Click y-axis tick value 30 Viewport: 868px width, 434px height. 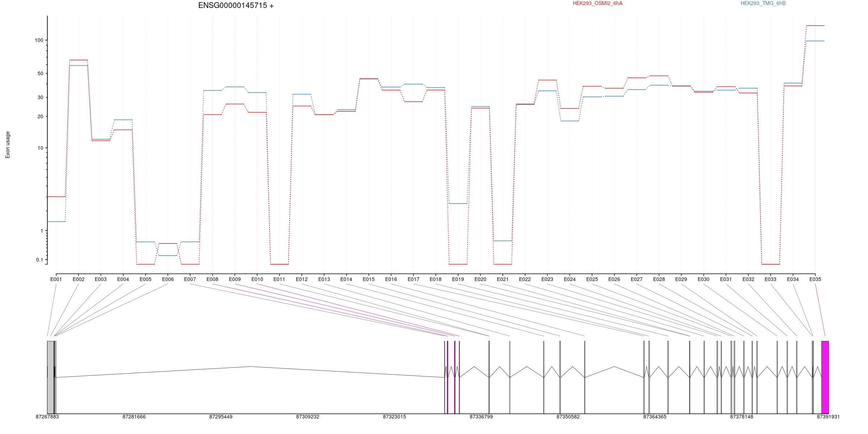point(41,97)
